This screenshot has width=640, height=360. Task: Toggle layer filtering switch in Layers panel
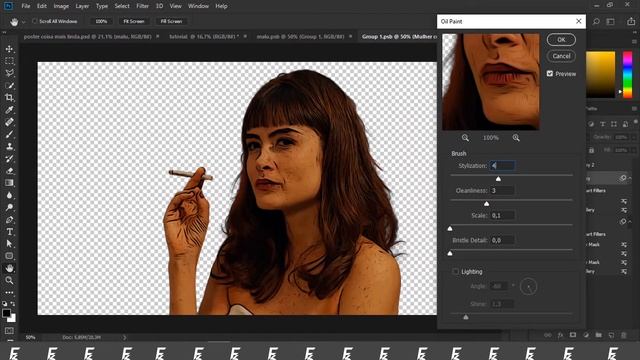636,122
